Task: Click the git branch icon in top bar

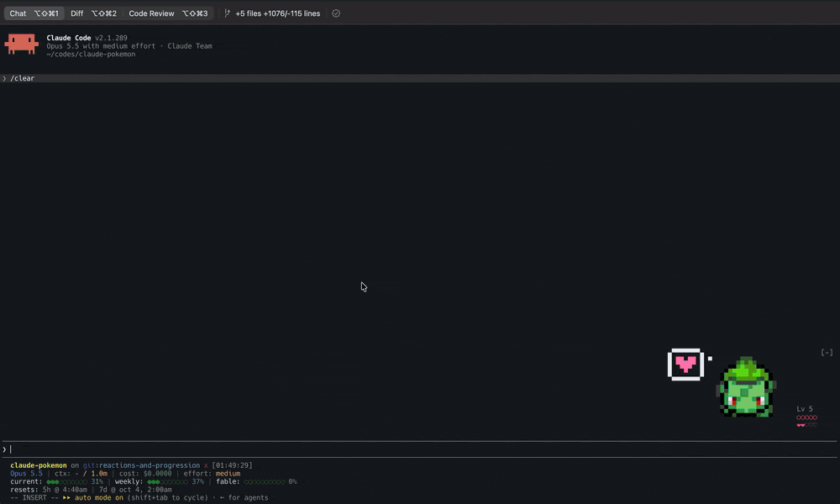Action: 227,13
